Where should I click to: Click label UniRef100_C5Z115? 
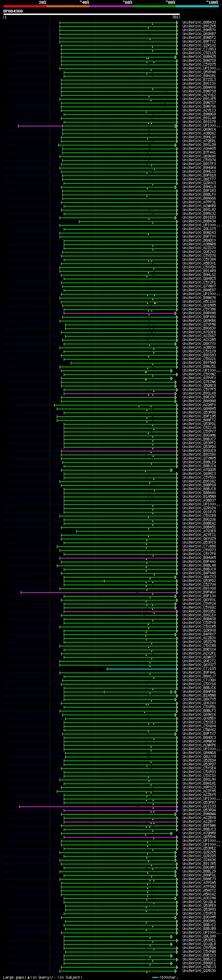pyautogui.click(x=199, y=53)
